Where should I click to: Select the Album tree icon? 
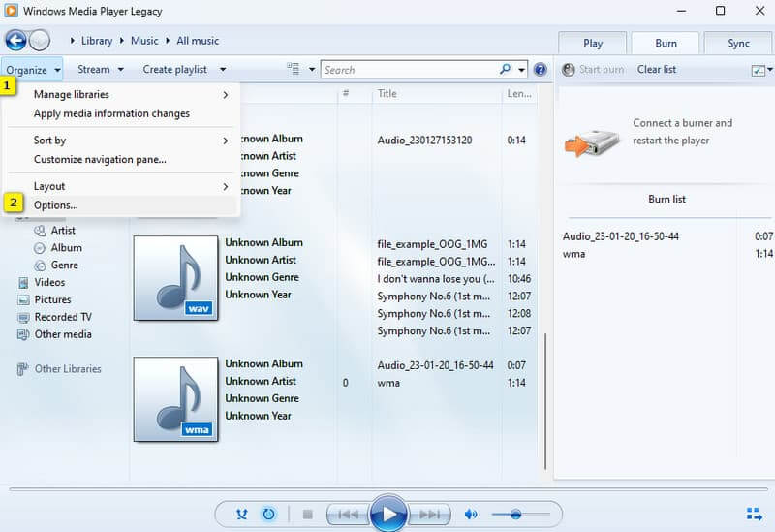point(40,248)
